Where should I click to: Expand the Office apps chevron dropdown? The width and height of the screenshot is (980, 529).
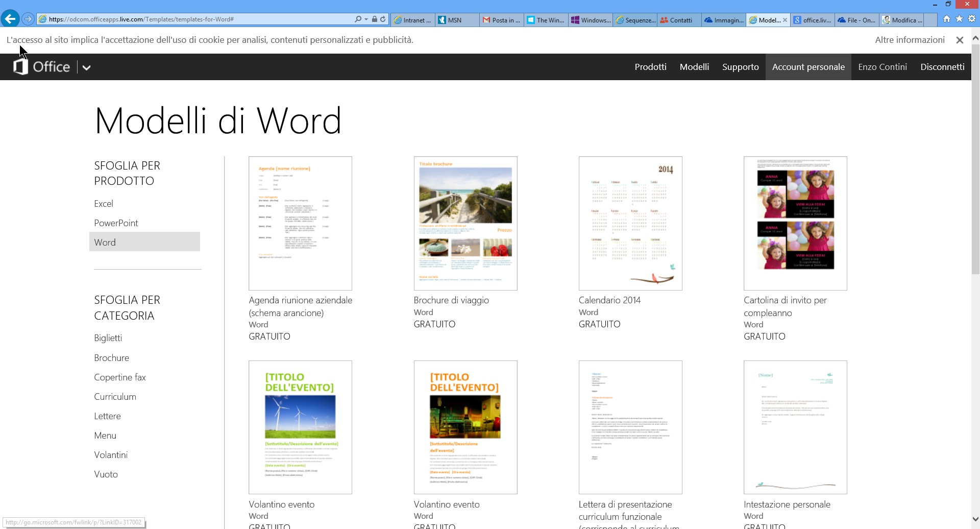[x=87, y=67]
